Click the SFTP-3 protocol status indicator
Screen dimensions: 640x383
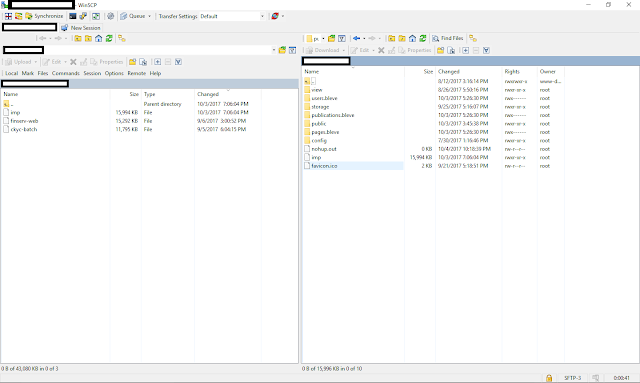(572, 378)
